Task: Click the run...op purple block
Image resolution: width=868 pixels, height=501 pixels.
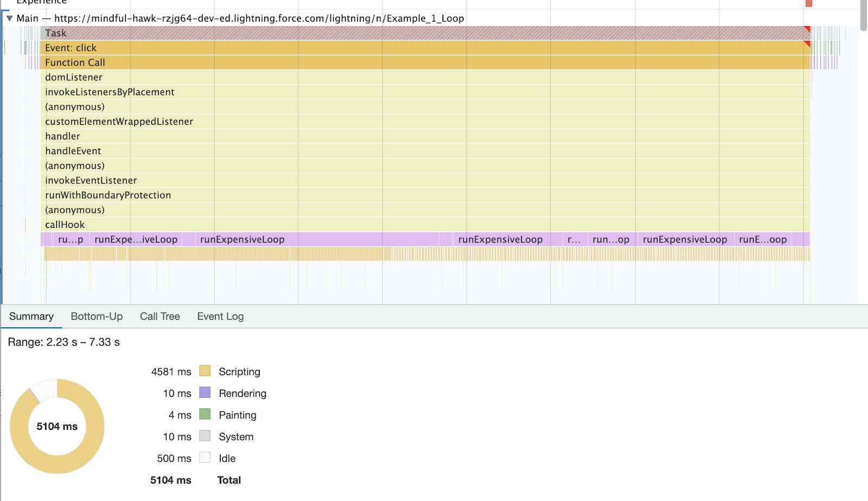Action: tap(611, 239)
